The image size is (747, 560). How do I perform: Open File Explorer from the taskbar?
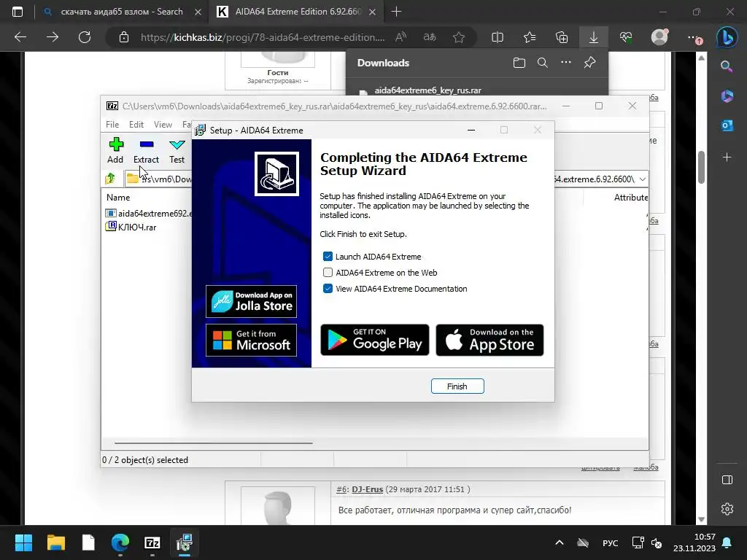click(x=56, y=542)
